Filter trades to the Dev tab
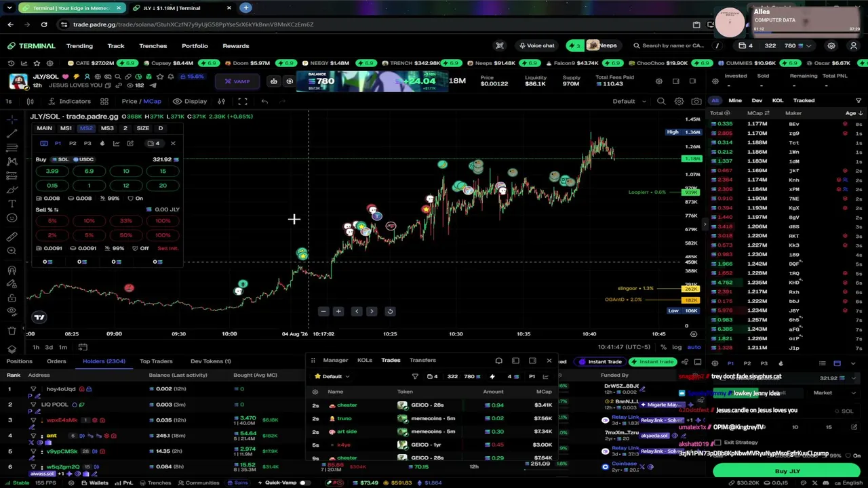This screenshot has width=868, height=488. [757, 100]
